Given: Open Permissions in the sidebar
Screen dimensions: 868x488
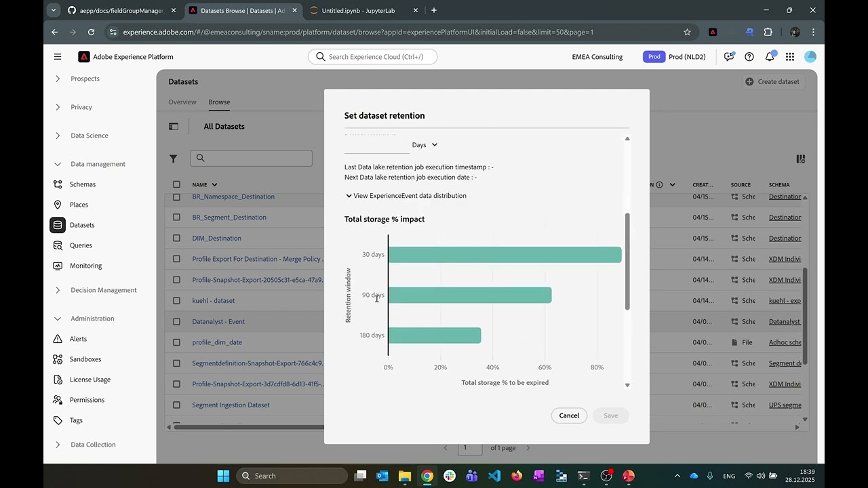Looking at the screenshot, I should point(87,400).
